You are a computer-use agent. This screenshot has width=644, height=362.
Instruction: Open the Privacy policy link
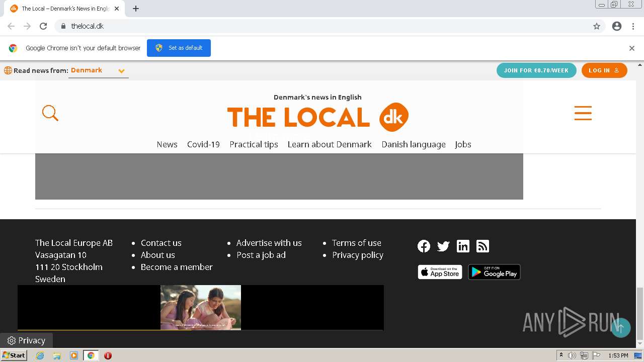coord(358,255)
